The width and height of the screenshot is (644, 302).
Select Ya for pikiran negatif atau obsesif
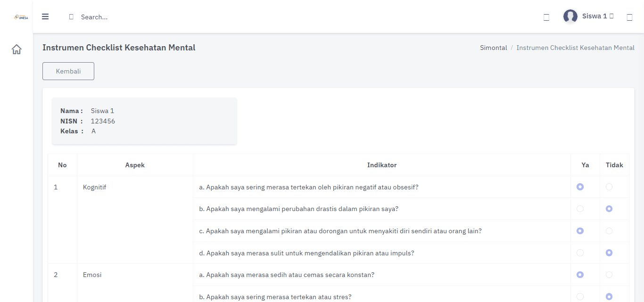click(580, 187)
